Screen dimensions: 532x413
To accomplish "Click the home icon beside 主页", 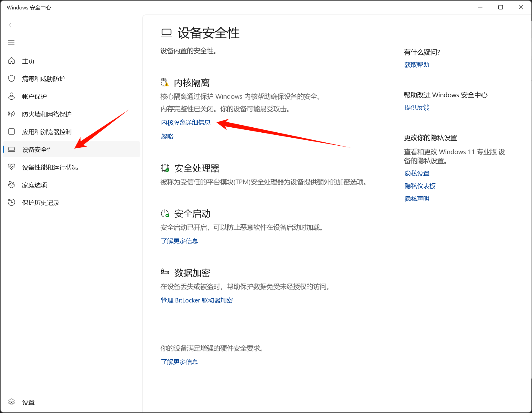I will click(12, 61).
